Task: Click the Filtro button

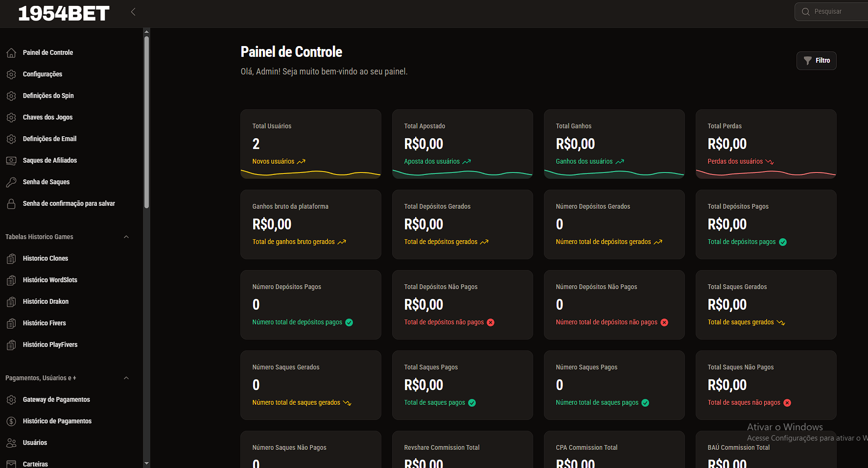Action: click(x=816, y=61)
